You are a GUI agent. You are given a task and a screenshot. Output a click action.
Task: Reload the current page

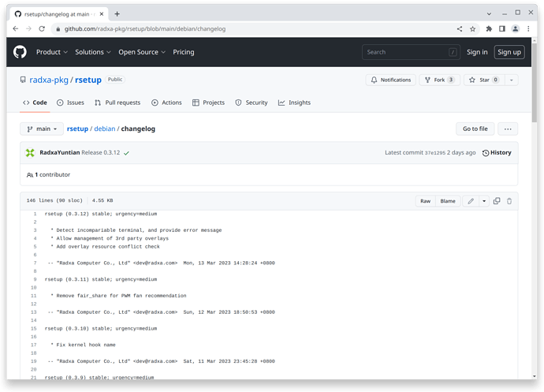tap(42, 29)
